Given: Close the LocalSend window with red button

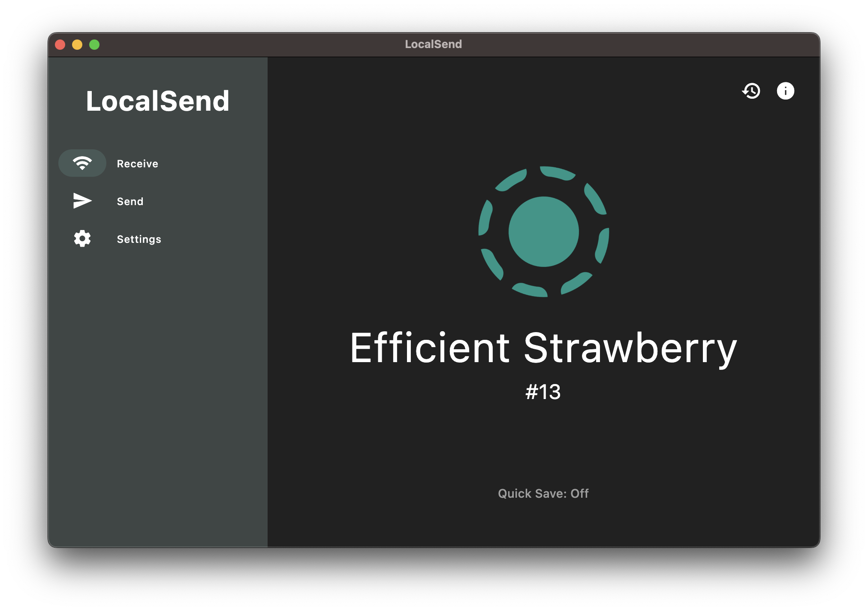Looking at the screenshot, I should (60, 45).
